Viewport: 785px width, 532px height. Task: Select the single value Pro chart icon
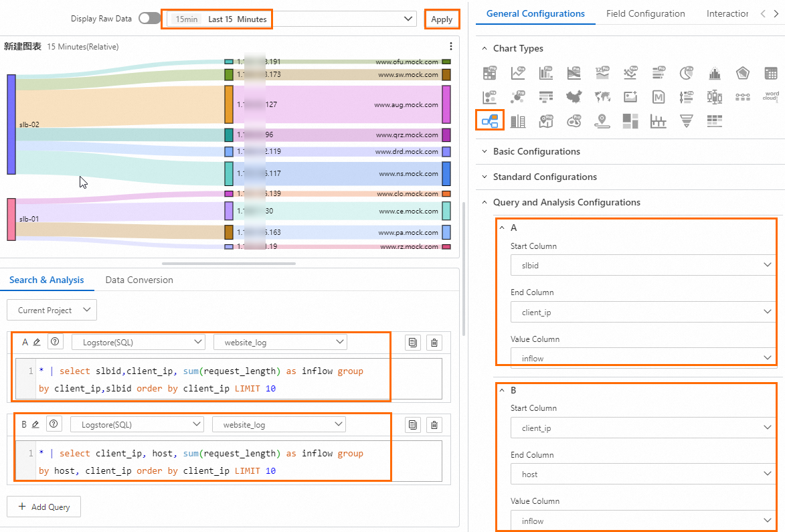[602, 73]
